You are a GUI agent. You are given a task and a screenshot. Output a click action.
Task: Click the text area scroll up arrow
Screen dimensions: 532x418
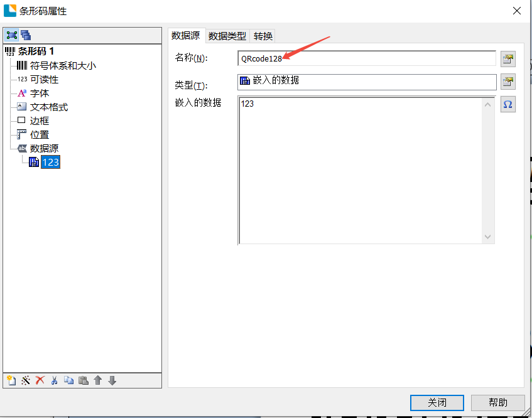(x=488, y=104)
